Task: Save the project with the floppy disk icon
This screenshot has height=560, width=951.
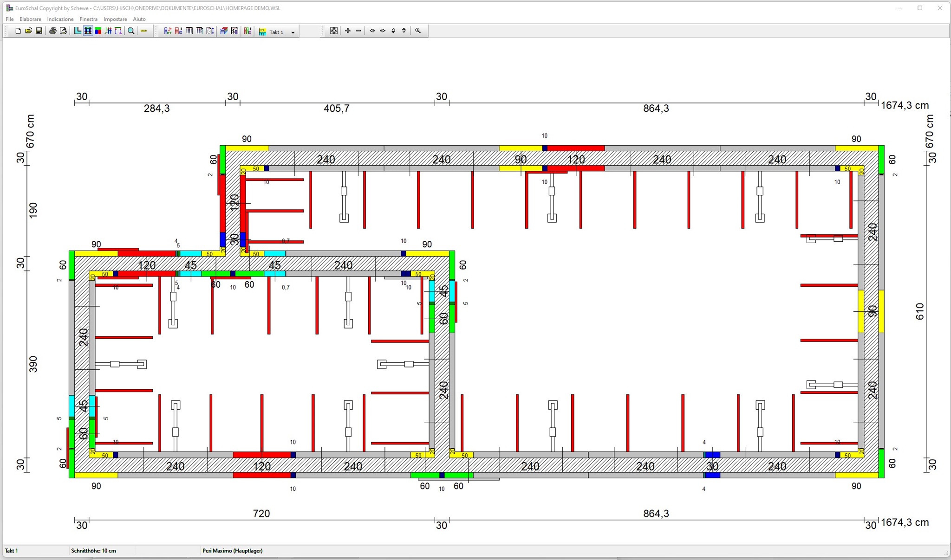Action: tap(39, 31)
